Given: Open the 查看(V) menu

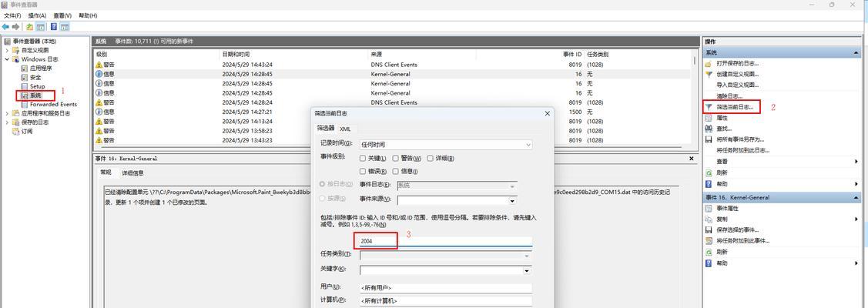Looking at the screenshot, I should (x=62, y=15).
